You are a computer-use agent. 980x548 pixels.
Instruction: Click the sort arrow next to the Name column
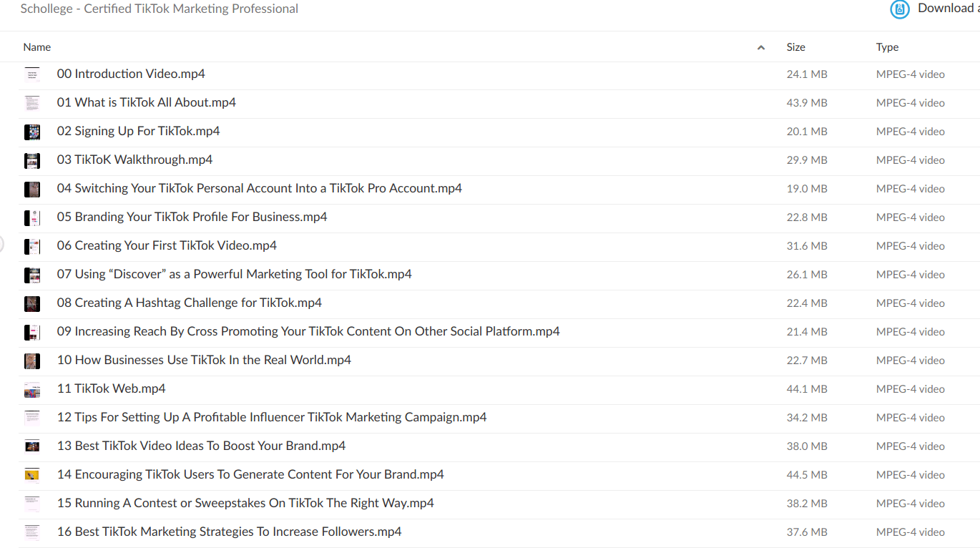761,47
